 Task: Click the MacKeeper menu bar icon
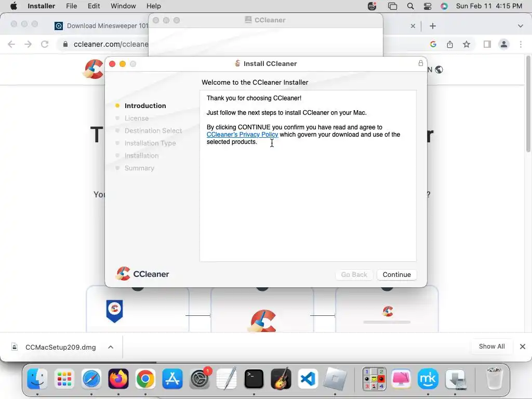372,6
